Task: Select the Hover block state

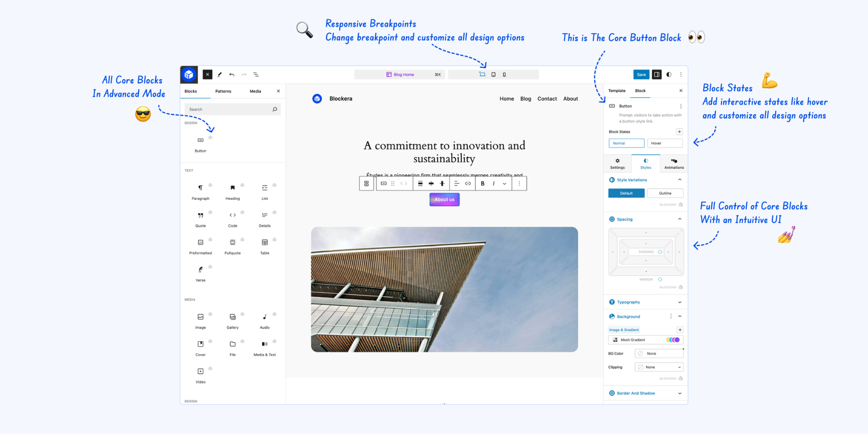Action: [665, 143]
